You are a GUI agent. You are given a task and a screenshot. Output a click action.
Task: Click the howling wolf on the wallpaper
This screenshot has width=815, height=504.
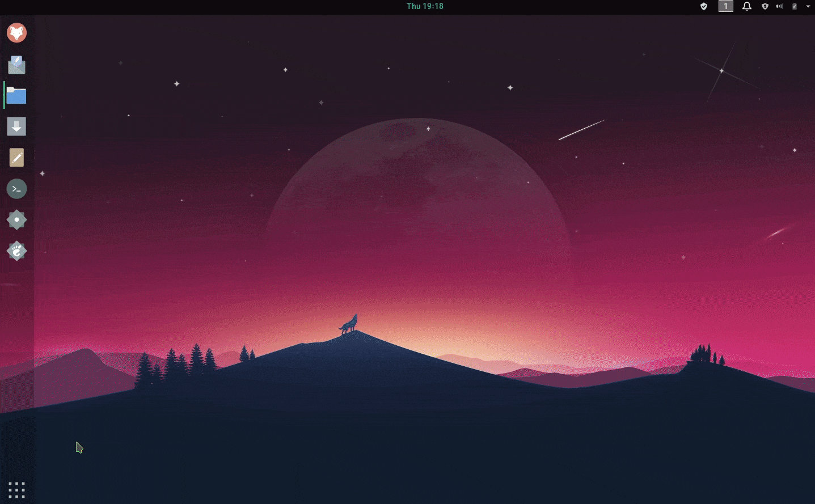pyautogui.click(x=349, y=325)
